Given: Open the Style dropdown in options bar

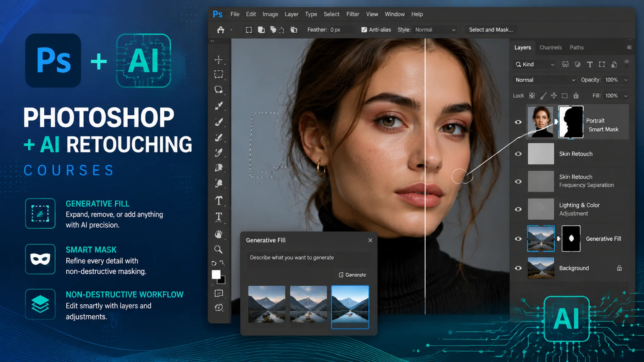Looking at the screenshot, I should (435, 30).
